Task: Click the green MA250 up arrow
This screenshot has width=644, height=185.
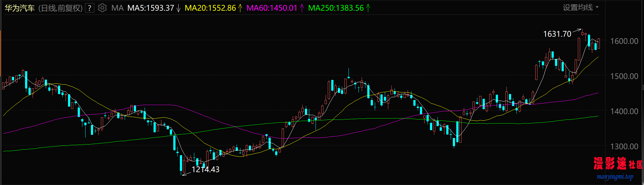Action: [x=368, y=8]
